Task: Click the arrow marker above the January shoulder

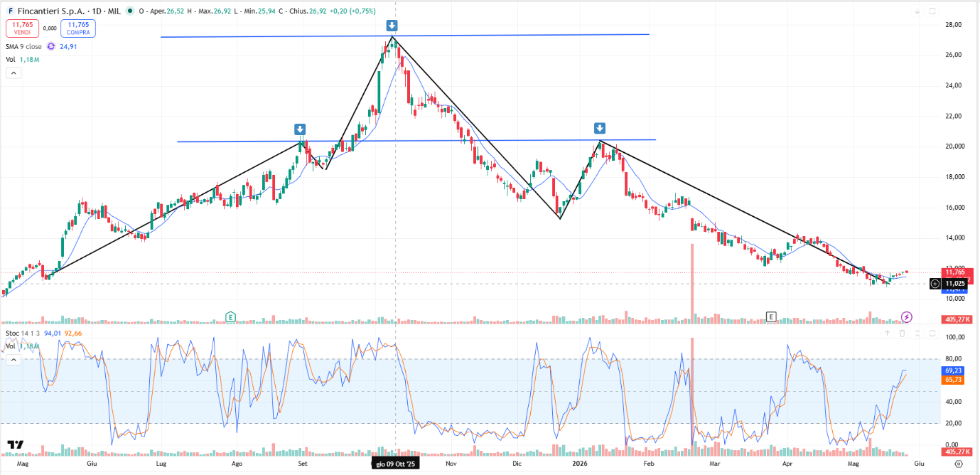Action: (x=600, y=128)
